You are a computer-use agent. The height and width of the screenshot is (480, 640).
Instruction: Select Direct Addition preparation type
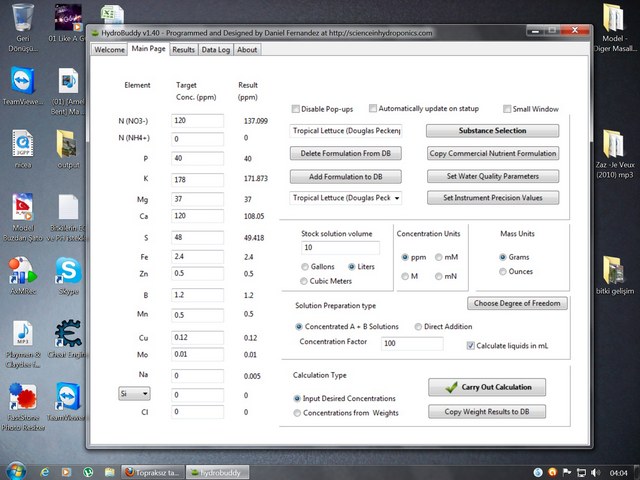[x=418, y=327]
